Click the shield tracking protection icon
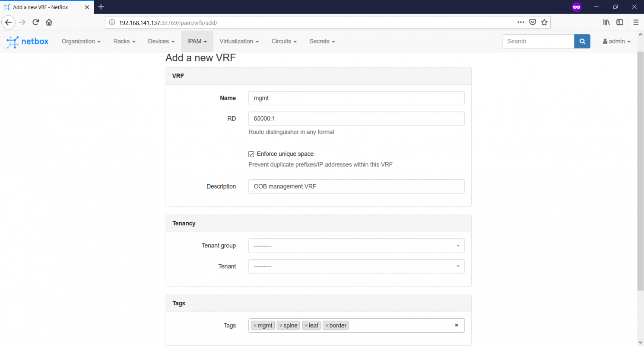Screen dimensions: 644x346 tap(533, 22)
